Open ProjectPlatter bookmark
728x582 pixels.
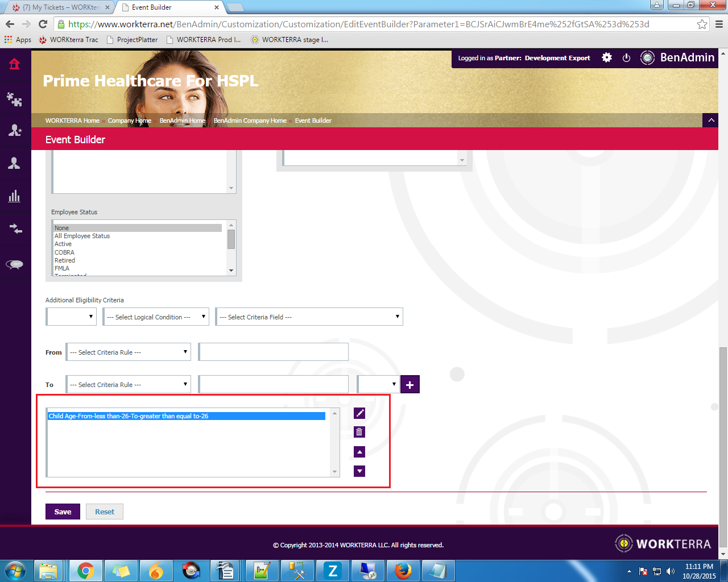click(x=132, y=40)
